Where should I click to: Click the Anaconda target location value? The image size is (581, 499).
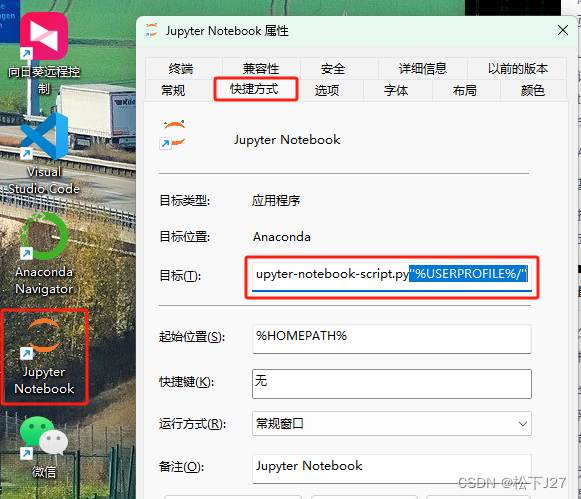coord(282,236)
